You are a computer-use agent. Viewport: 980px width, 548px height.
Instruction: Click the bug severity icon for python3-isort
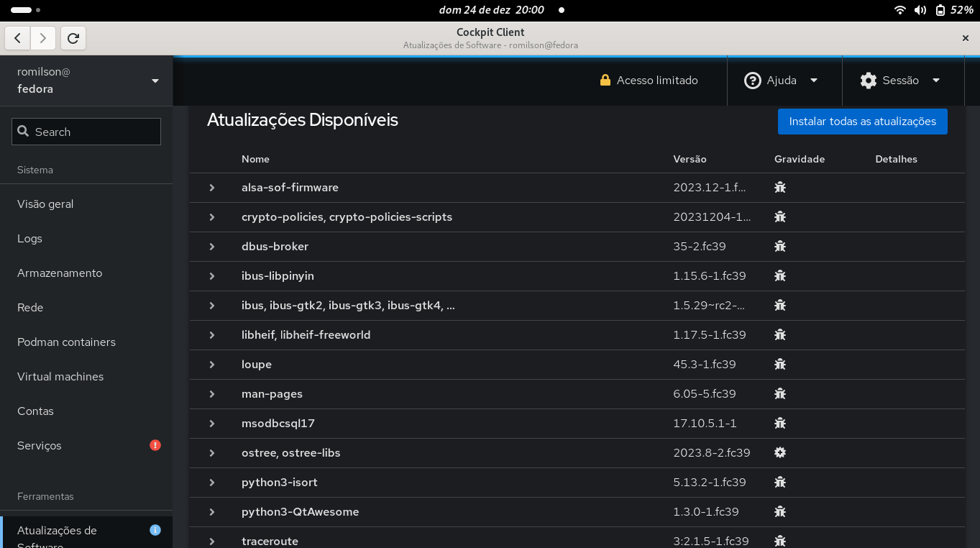[x=780, y=483]
